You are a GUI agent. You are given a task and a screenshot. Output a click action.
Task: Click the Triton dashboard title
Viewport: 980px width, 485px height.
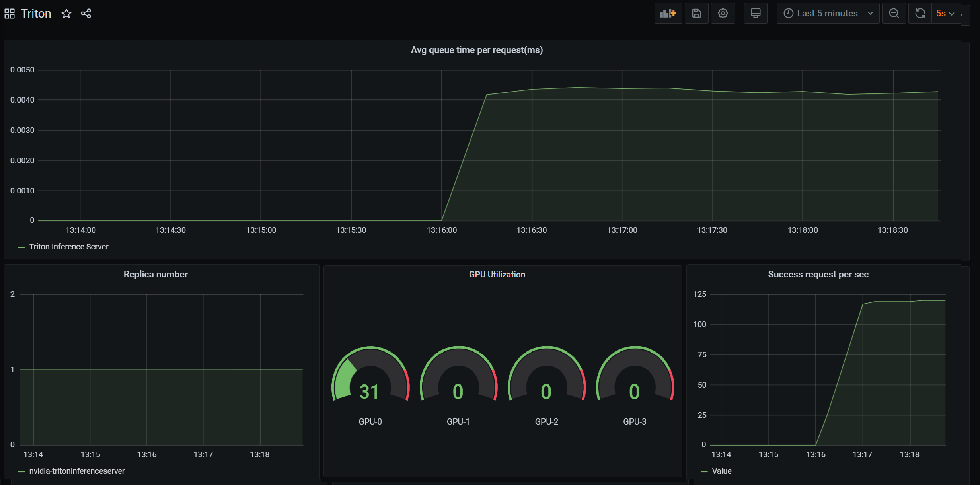click(36, 14)
